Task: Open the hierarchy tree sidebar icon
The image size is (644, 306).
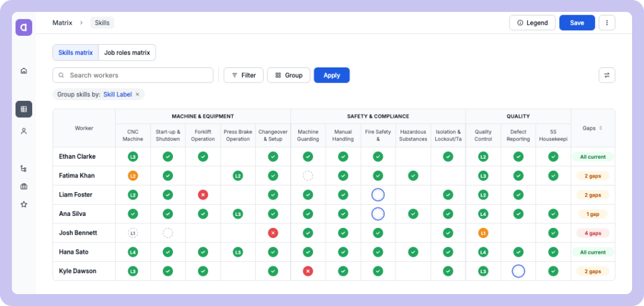Action: tap(24, 168)
